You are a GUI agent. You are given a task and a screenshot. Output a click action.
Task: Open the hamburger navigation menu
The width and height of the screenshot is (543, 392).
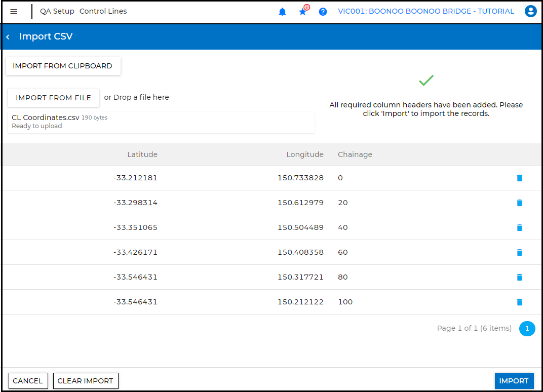[14, 12]
